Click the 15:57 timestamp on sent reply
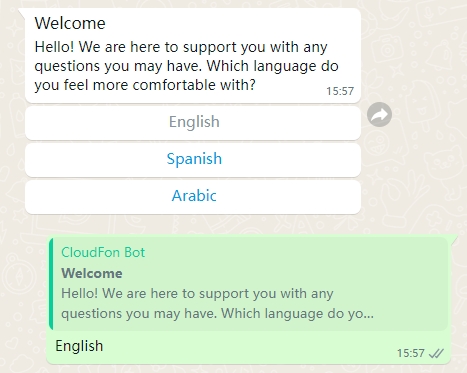This screenshot has height=373, width=467. [x=410, y=353]
